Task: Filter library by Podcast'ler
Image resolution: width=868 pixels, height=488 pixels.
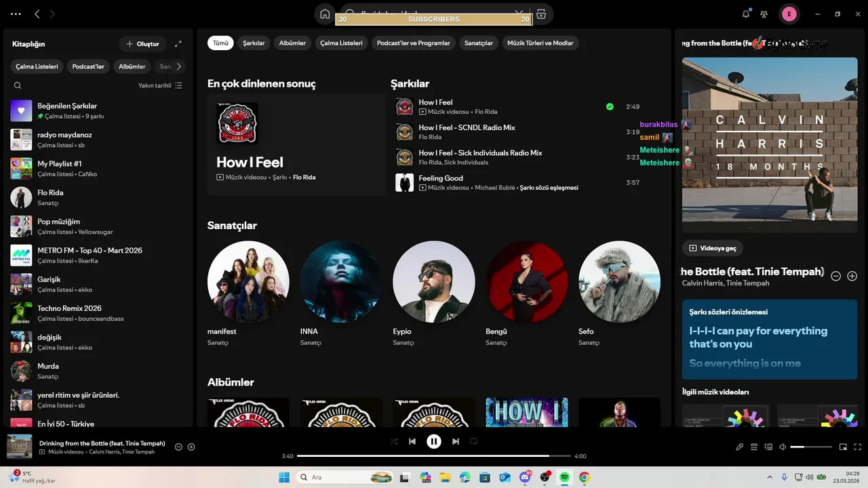Action: coord(88,66)
